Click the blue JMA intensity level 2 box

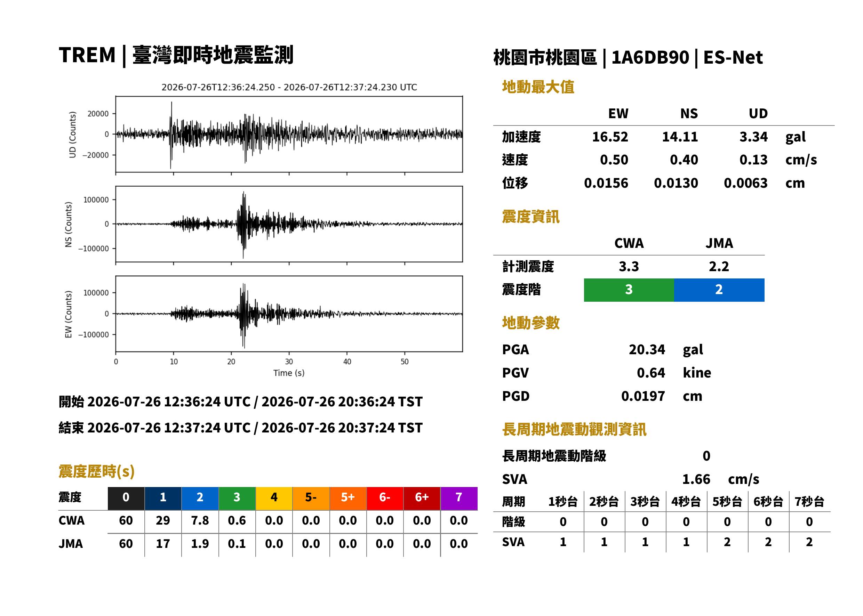719,290
